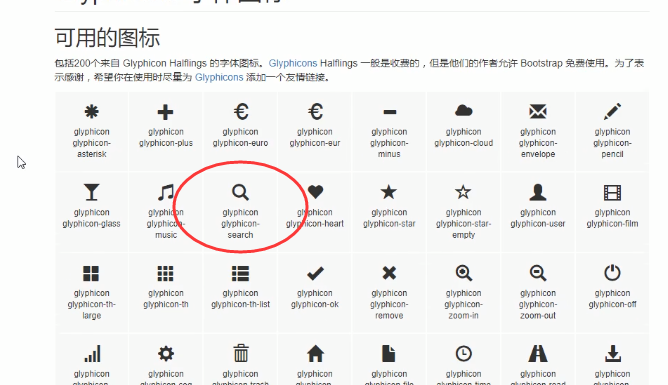Click the road icon
This screenshot has height=385, width=668.
538,353
